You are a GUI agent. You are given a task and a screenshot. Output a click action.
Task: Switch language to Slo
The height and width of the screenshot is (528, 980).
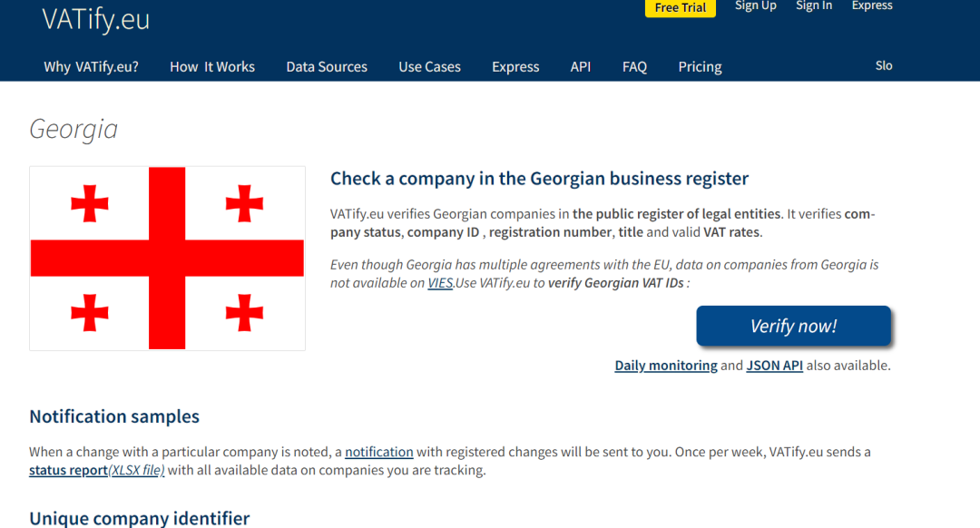(x=884, y=66)
